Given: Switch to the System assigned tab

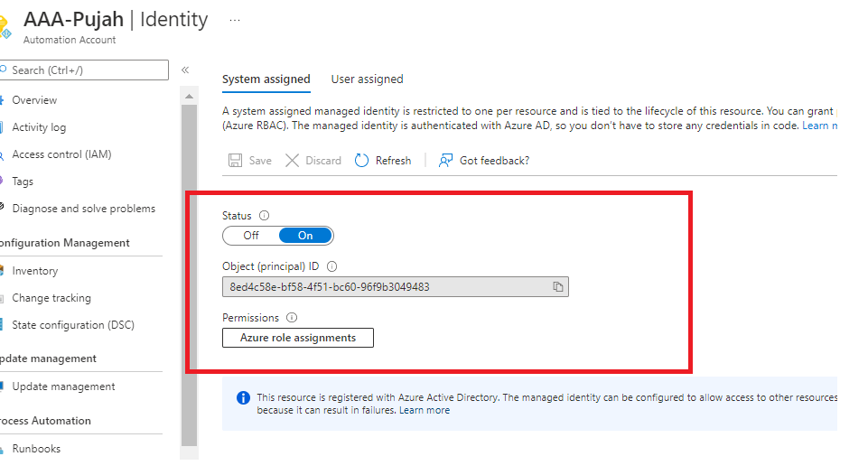Looking at the screenshot, I should 266,79.
